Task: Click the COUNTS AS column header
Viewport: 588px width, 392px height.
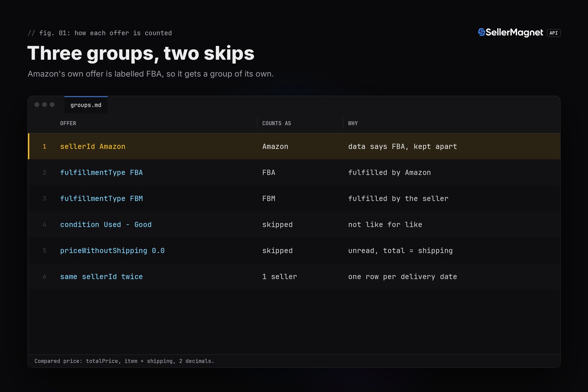Action: (276, 123)
